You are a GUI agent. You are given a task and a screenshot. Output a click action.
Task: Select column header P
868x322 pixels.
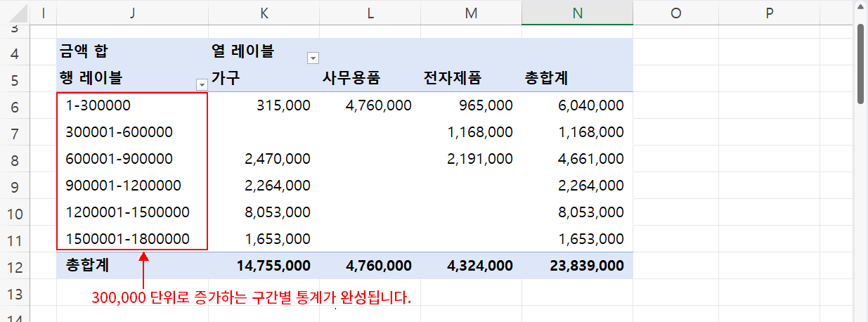click(x=769, y=12)
